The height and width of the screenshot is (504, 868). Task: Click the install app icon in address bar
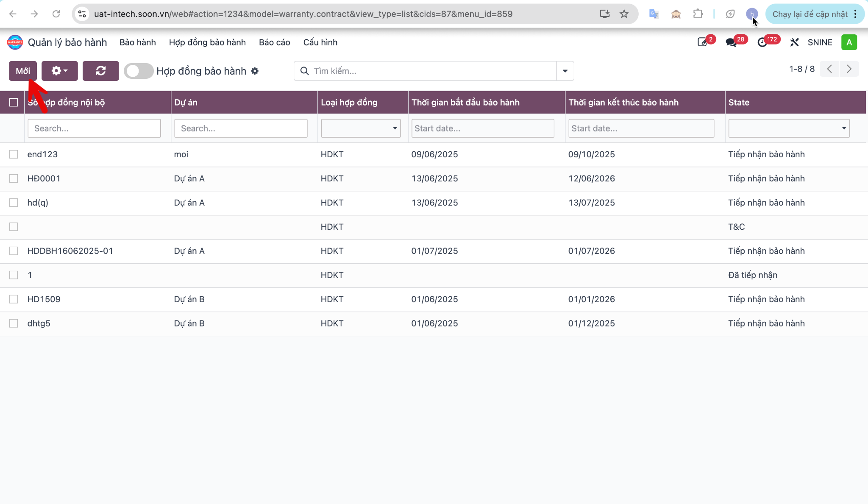(x=605, y=14)
